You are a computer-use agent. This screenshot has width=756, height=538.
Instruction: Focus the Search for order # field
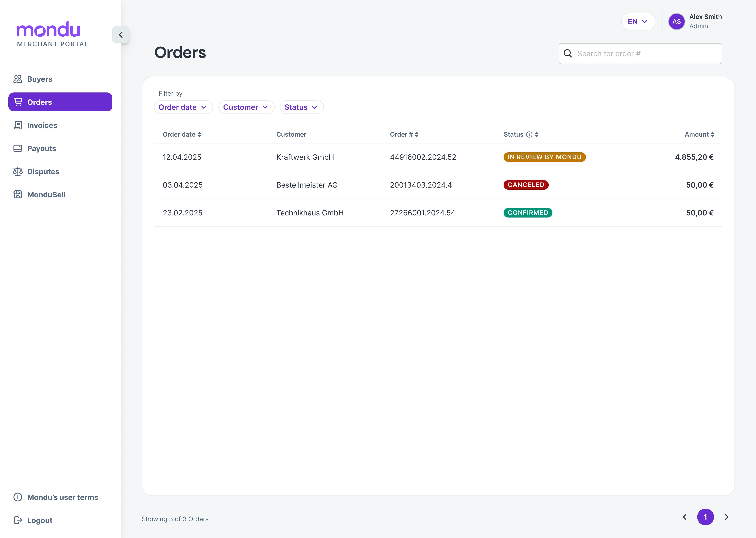click(x=645, y=54)
